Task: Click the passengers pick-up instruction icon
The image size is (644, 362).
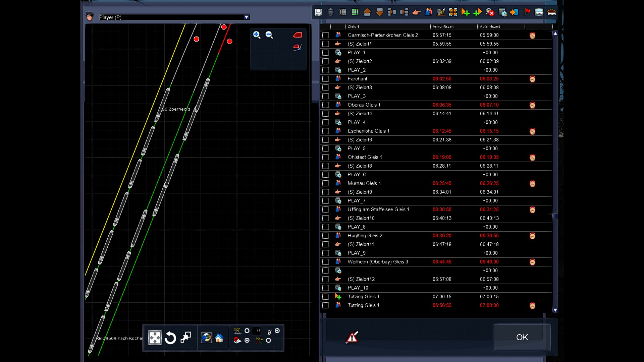Action: [x=429, y=12]
